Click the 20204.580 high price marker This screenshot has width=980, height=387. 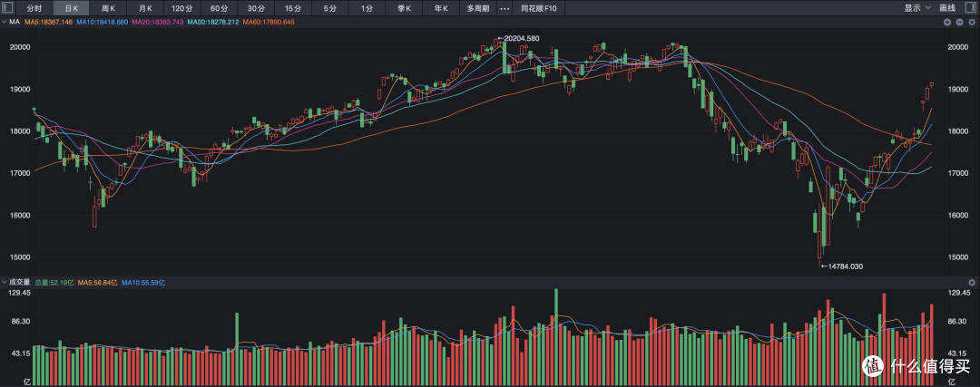518,38
